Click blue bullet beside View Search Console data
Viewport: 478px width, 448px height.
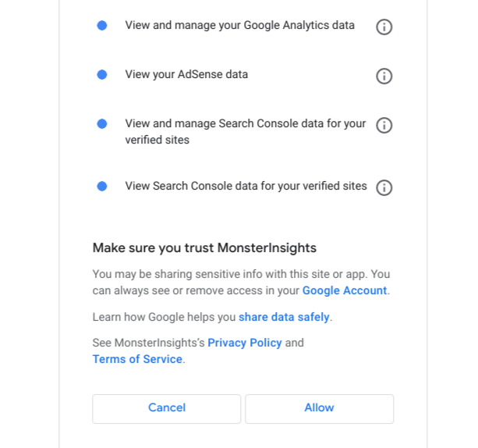coord(102,187)
